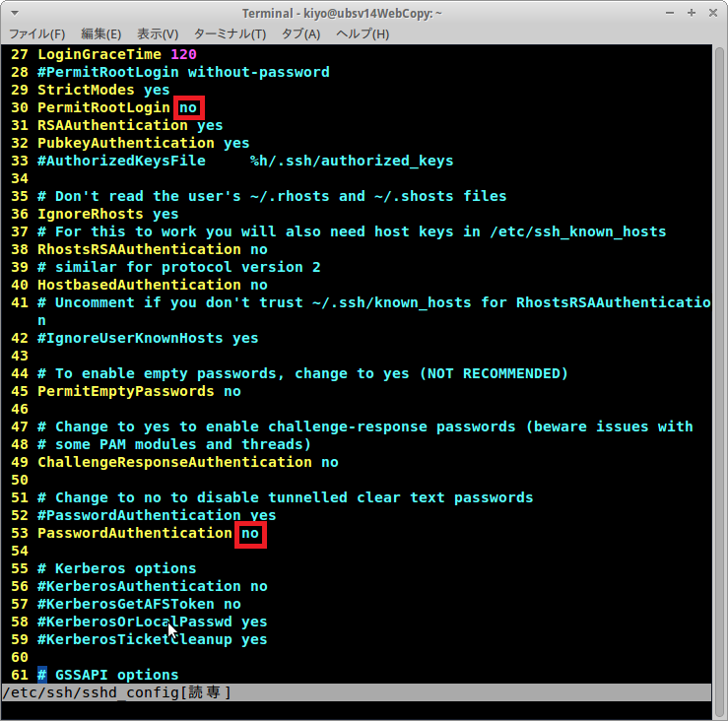This screenshot has width=728, height=721.
Task: Click the 'Terminal - kiyo@ubsv14WebCopy' title bar
Action: [x=342, y=14]
